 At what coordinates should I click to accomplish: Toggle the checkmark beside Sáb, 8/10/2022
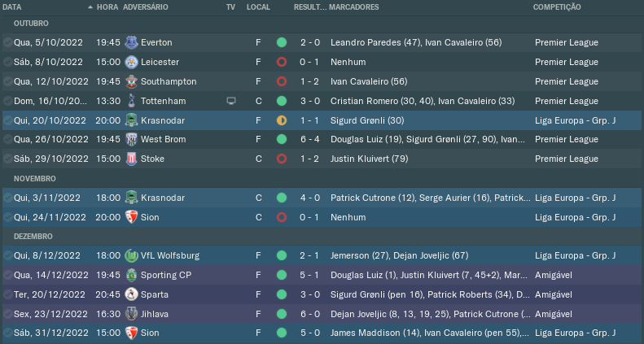(x=7, y=62)
